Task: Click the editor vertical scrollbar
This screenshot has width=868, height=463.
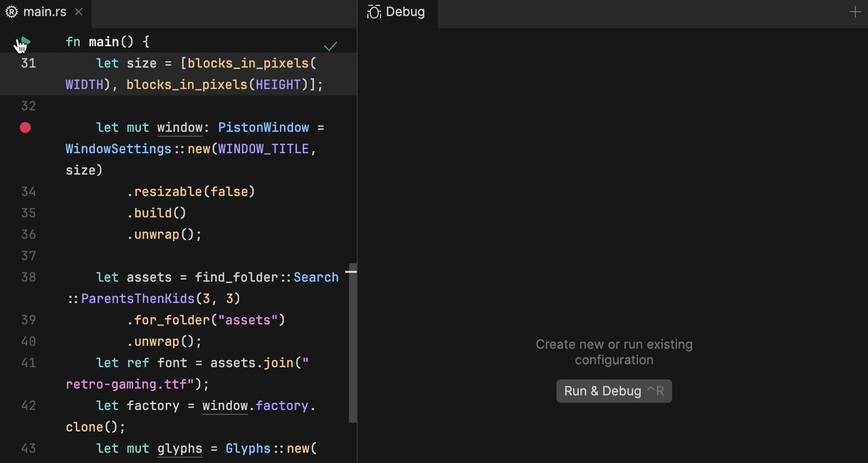Action: 352,340
